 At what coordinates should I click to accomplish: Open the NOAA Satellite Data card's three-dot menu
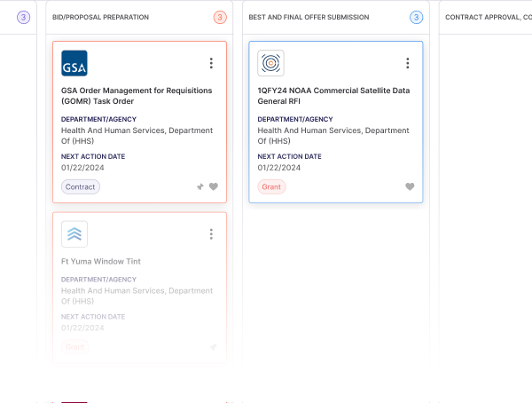408,63
